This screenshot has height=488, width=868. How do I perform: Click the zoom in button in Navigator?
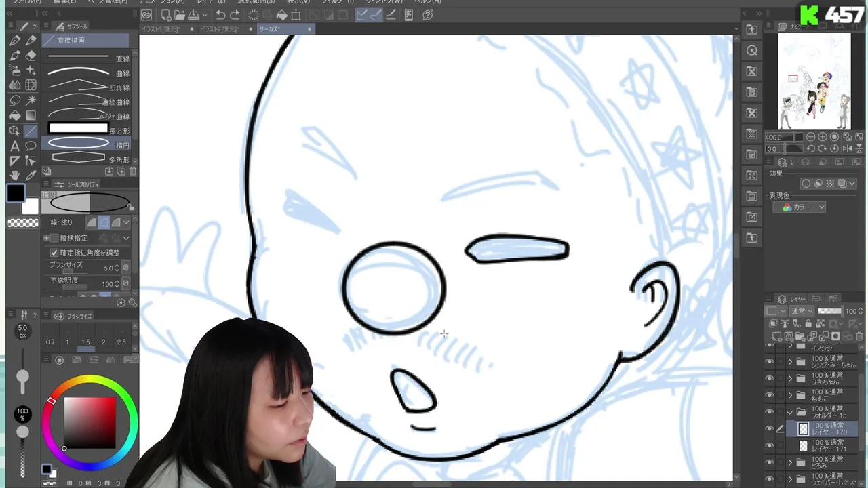click(823, 137)
